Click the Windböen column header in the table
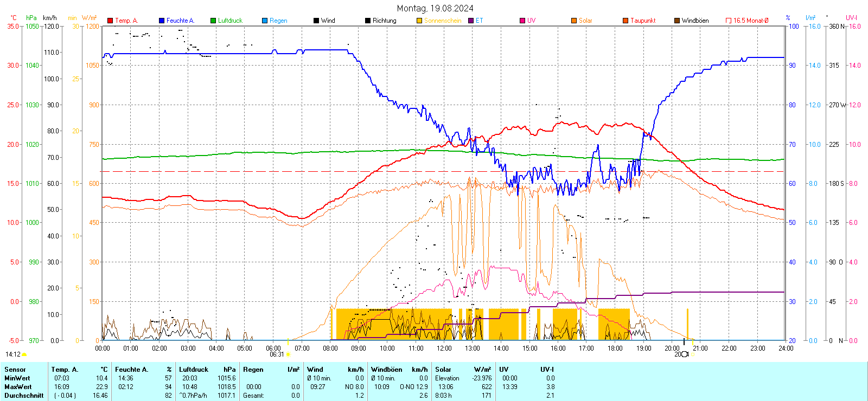Image resolution: width=868 pixels, height=401 pixels. coord(386,370)
